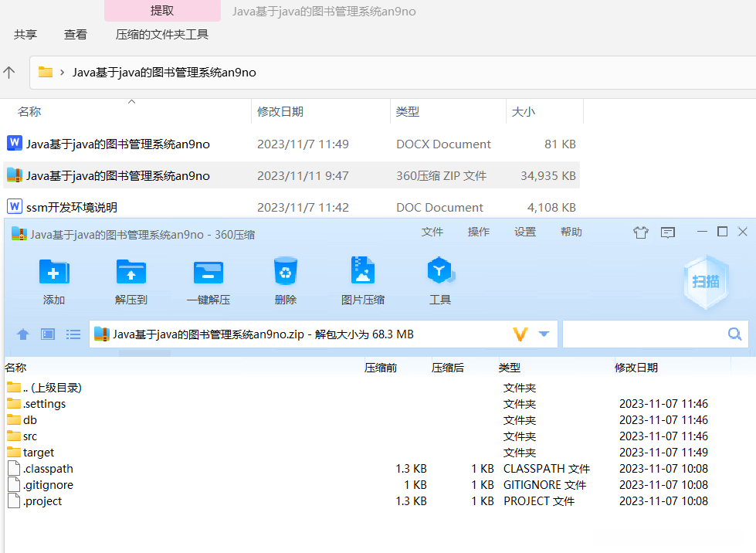
Task: Select the db folder name
Action: tap(30, 420)
